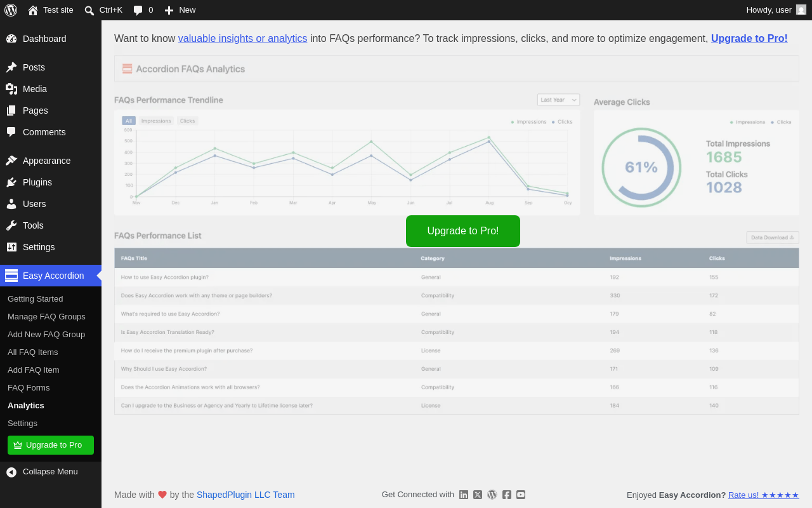Screen dimensions: 812x508
Task: Open the WordPress.org footer icon
Action: 492,495
